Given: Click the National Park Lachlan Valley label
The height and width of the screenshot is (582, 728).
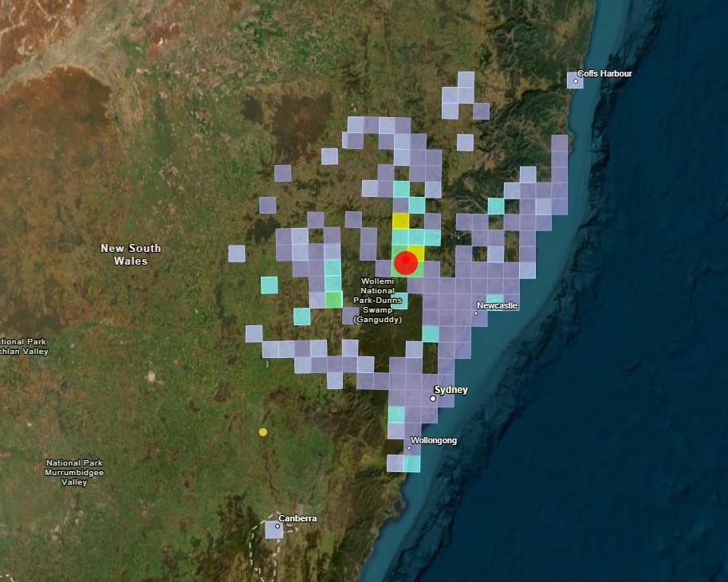Looking at the screenshot, I should coord(22,345).
